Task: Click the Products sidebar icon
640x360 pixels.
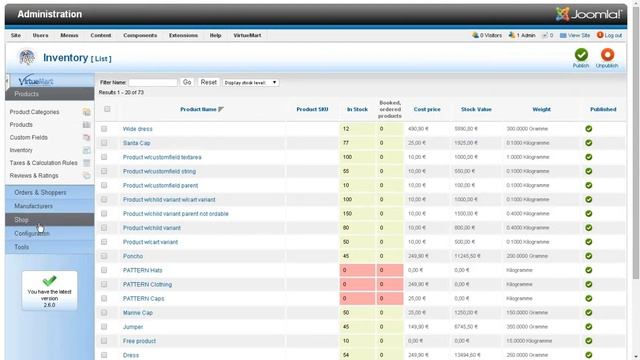Action: (x=87, y=124)
